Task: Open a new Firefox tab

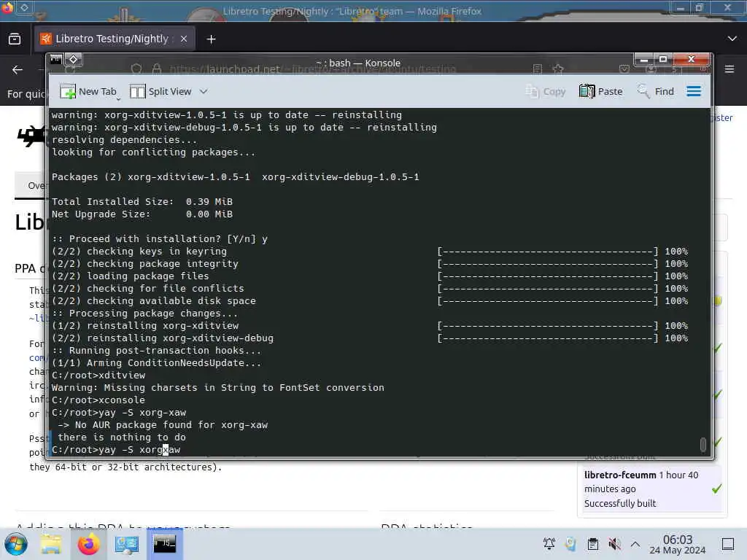Action: (211, 39)
